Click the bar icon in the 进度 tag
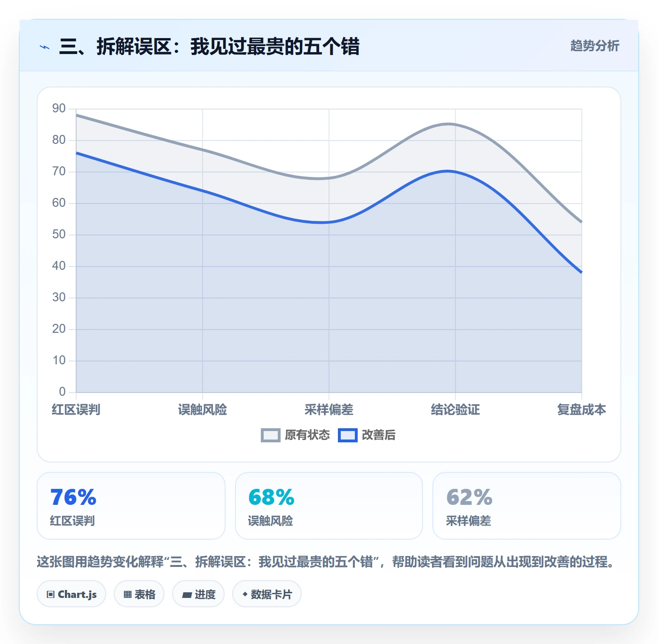658x644 pixels. click(187, 595)
